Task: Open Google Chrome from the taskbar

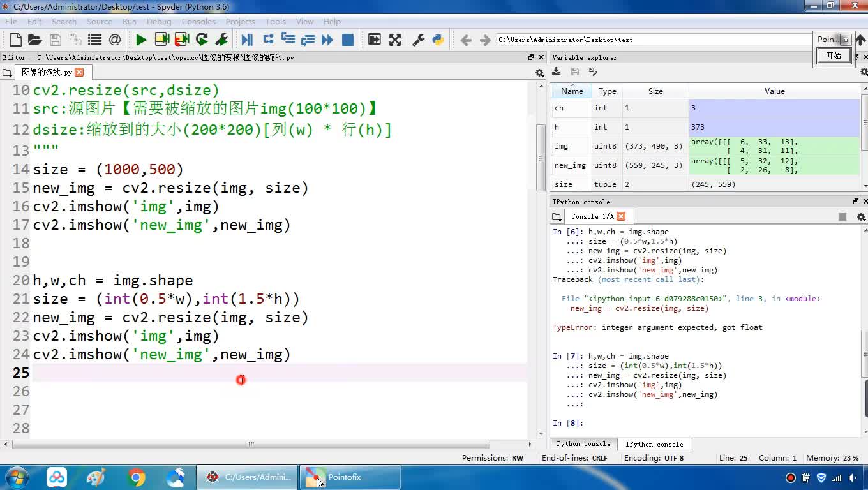Action: click(x=136, y=477)
